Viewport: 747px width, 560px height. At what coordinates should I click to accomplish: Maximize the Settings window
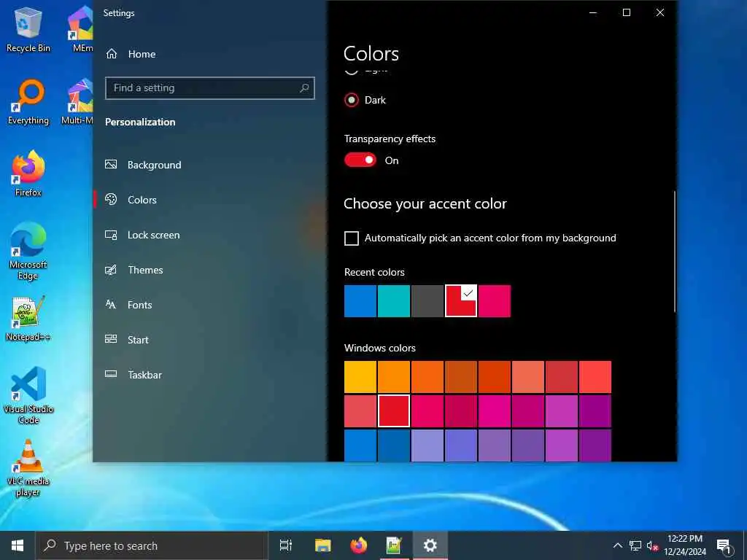(x=627, y=13)
